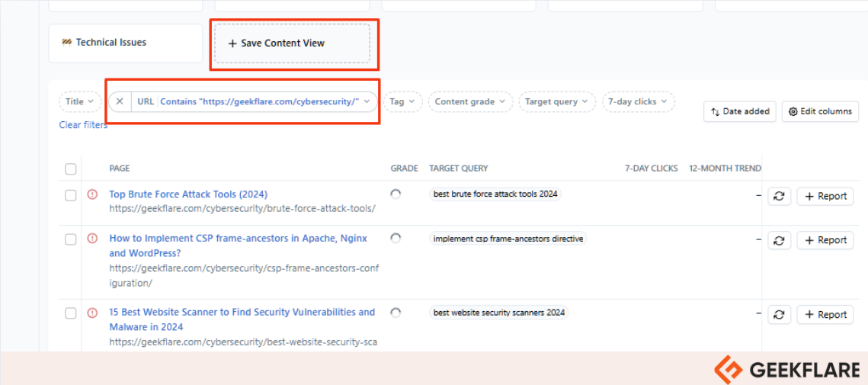
Task: Click the 'best brute force attack tools 2024' query tag
Action: point(495,194)
